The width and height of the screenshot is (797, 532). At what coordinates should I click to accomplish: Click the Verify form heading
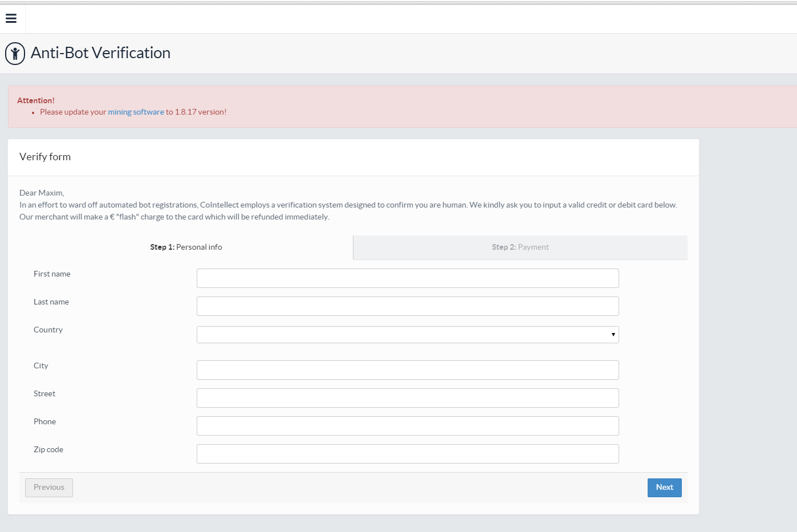[x=45, y=157]
